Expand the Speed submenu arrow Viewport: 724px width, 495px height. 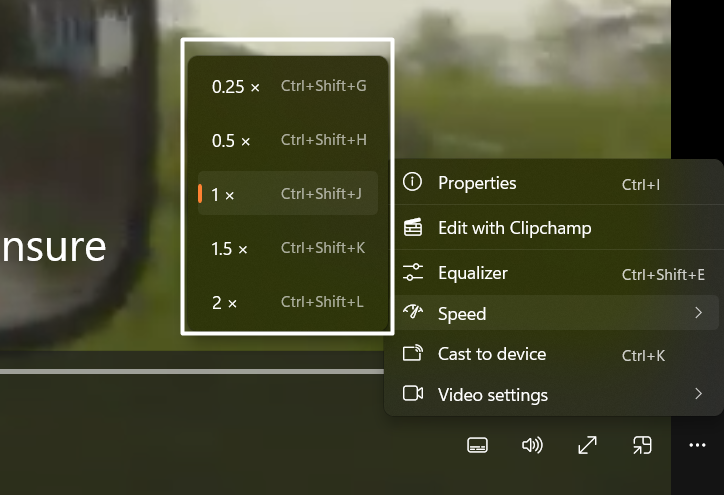(698, 314)
